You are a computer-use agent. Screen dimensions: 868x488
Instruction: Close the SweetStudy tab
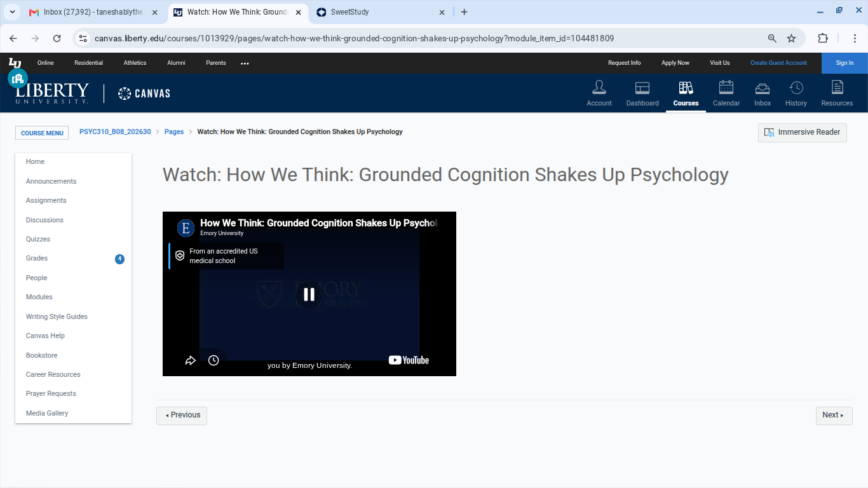(442, 12)
